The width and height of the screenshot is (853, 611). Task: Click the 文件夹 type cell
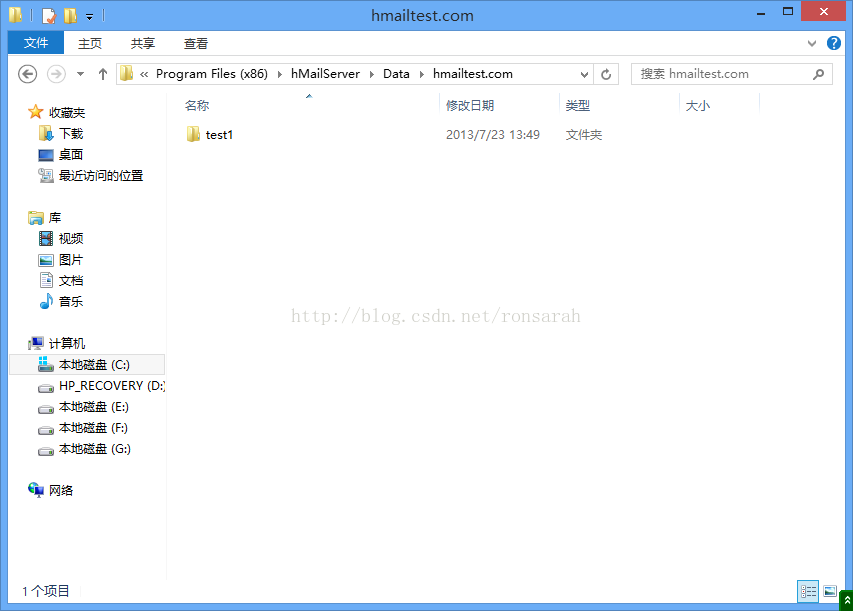pos(584,135)
